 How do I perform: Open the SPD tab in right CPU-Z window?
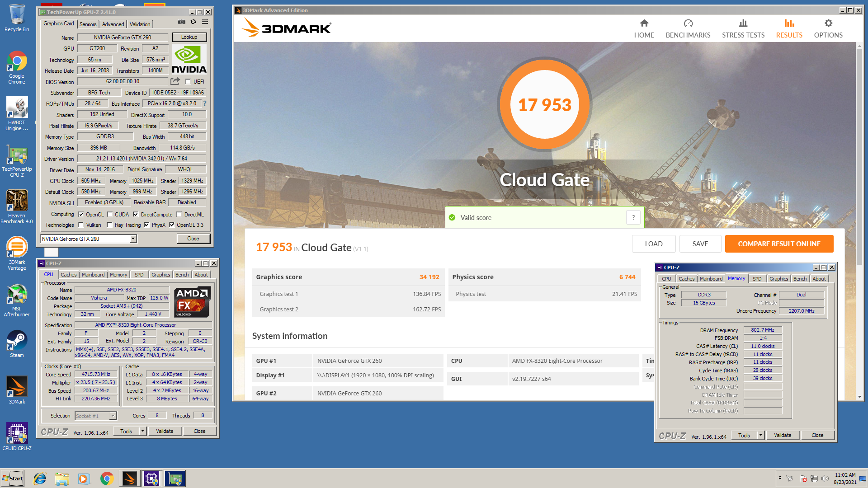pos(757,279)
